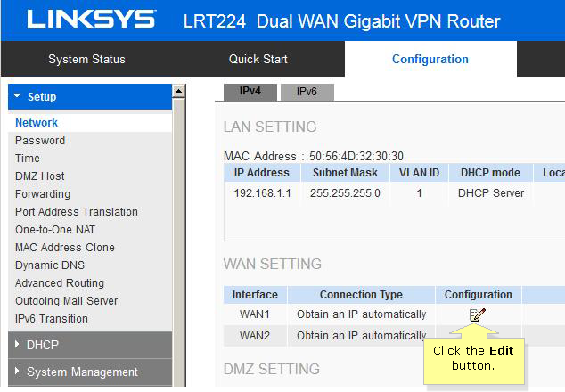Select Port Address Translation in sidebar

point(77,212)
